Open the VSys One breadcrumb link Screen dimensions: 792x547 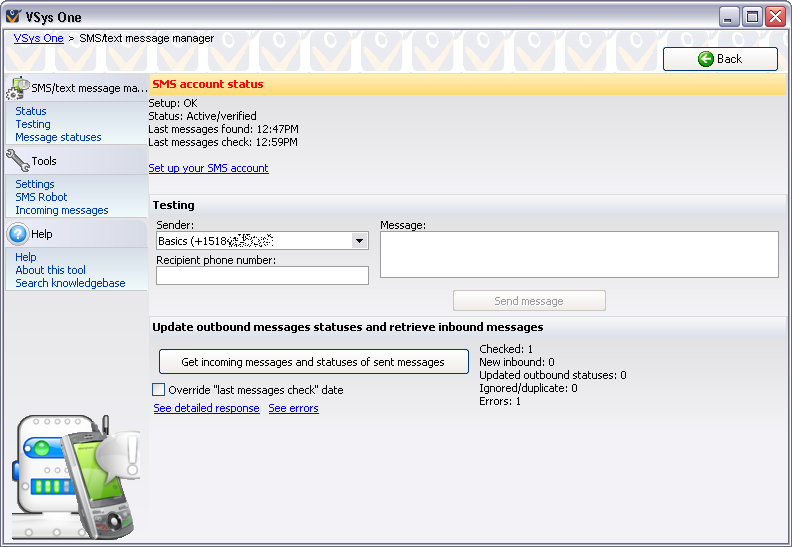click(38, 38)
